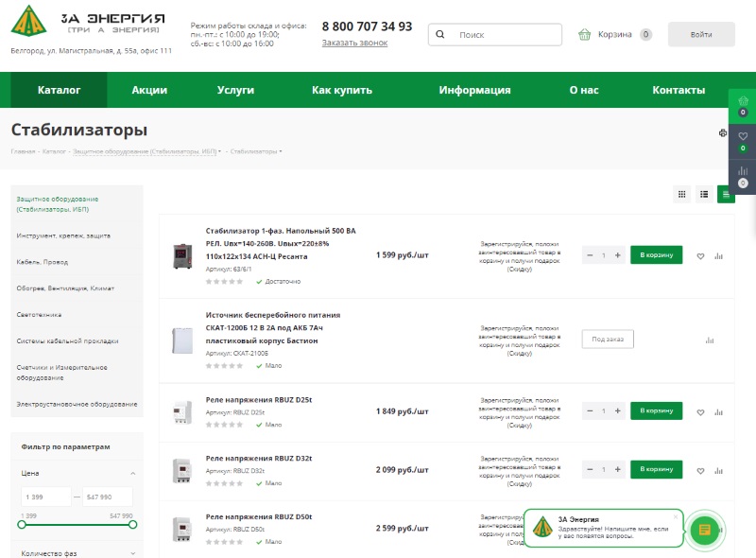This screenshot has height=558, width=756.
Task: Switch to grid tile view
Action: tap(681, 194)
